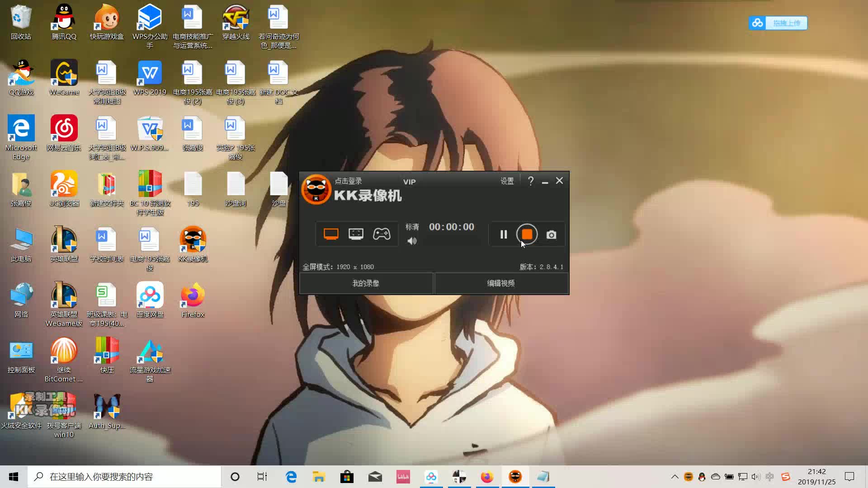The width and height of the screenshot is (868, 488).
Task: Select the 快压 desktop icon
Action: pyautogui.click(x=107, y=356)
